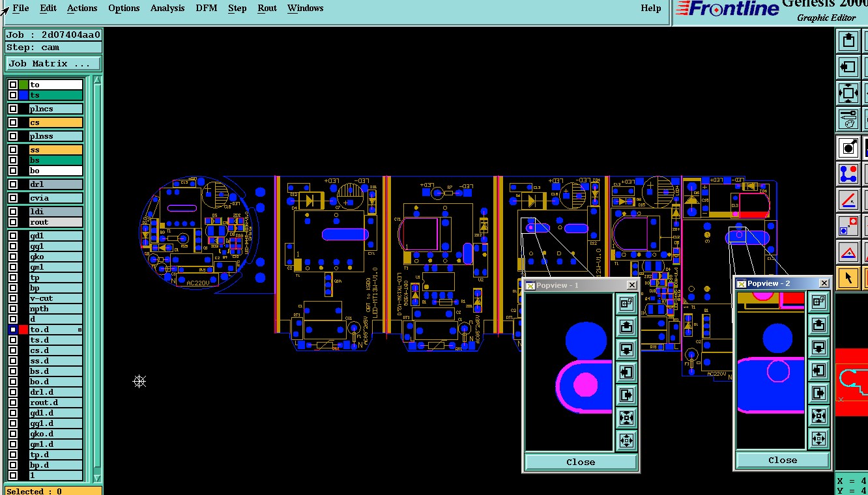
Task: Open the Options menu
Action: 124,8
